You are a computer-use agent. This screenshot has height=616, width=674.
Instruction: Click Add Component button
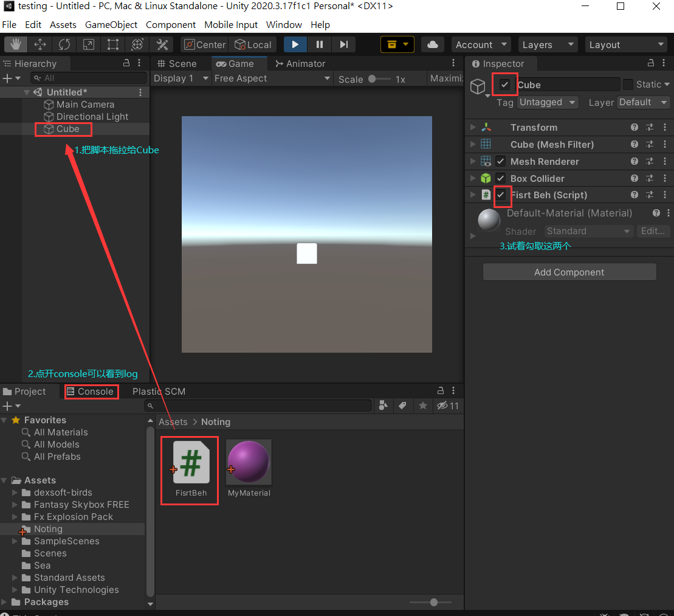click(x=569, y=272)
